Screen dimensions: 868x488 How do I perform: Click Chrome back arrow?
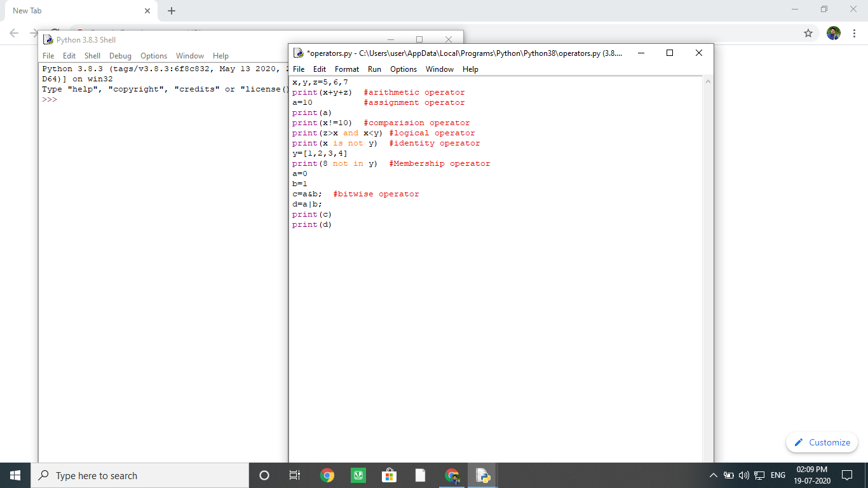[x=15, y=33]
